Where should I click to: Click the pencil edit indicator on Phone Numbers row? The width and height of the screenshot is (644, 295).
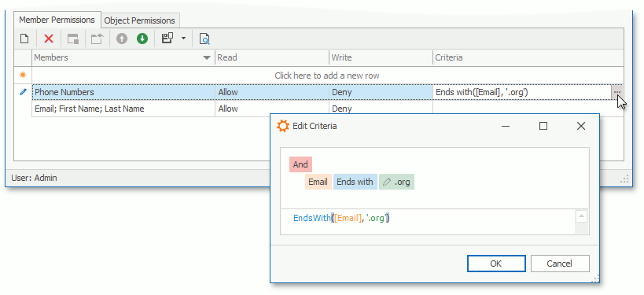coord(23,92)
